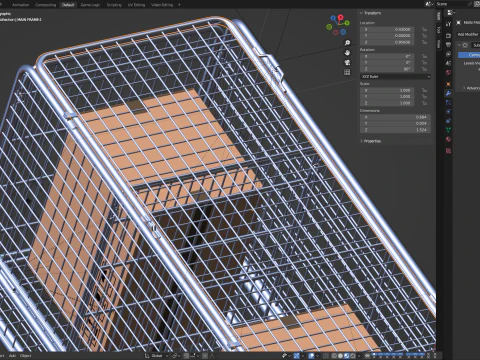Open the Global transform orientation dropdown
The height and width of the screenshot is (360, 480).
tap(157, 356)
